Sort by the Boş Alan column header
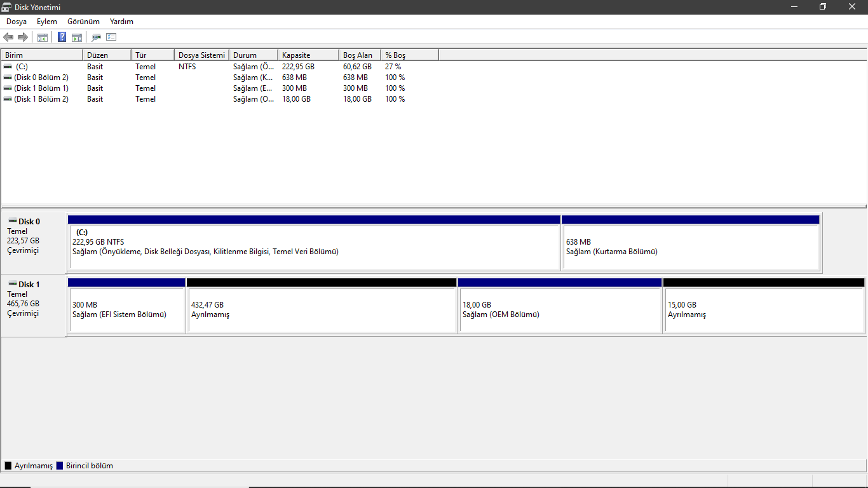The image size is (868, 488). 360,55
